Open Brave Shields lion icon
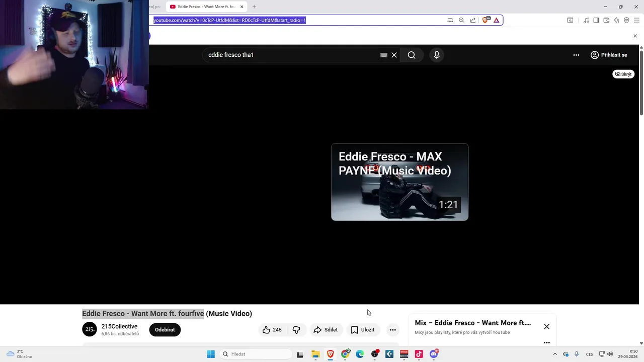This screenshot has height=362, width=644. (x=486, y=20)
